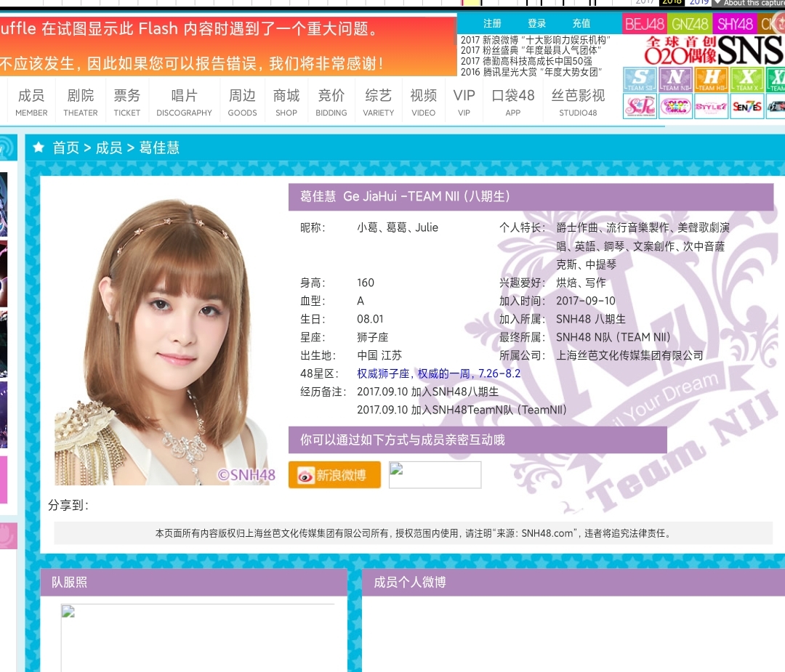Open the 新浪微博 Weibo button
This screenshot has width=785, height=672.
tap(334, 474)
